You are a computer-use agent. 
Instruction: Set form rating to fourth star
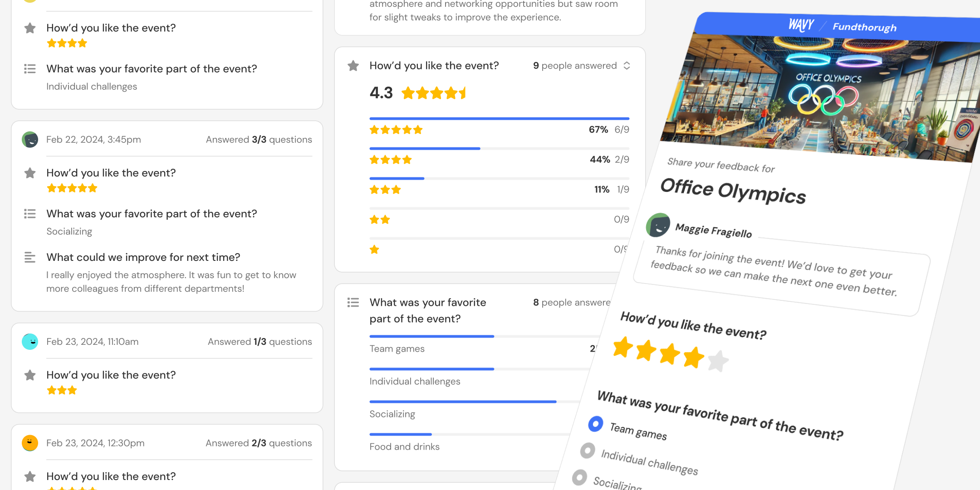(x=694, y=358)
